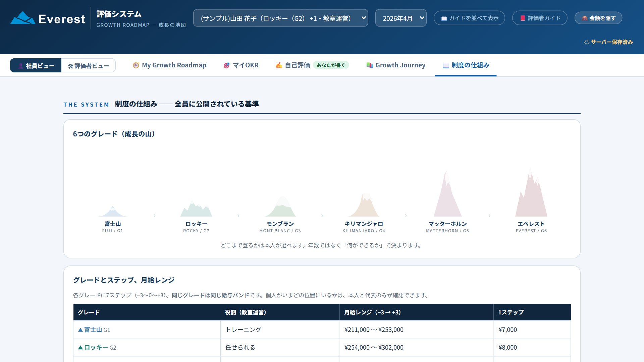Screen dimensions: 644x362
Task: Select the 制度の仕組み tab
Action: pos(466,65)
